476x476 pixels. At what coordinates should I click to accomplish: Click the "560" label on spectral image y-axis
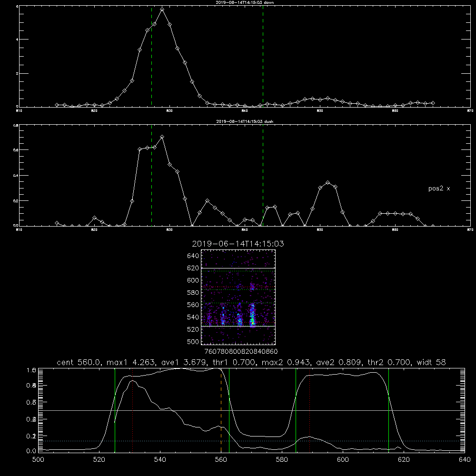point(193,305)
